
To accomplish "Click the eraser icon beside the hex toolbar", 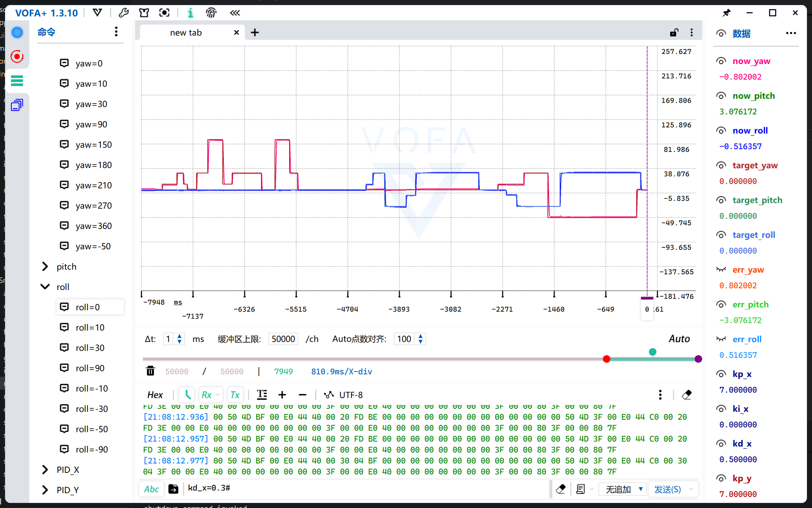I will 687,395.
